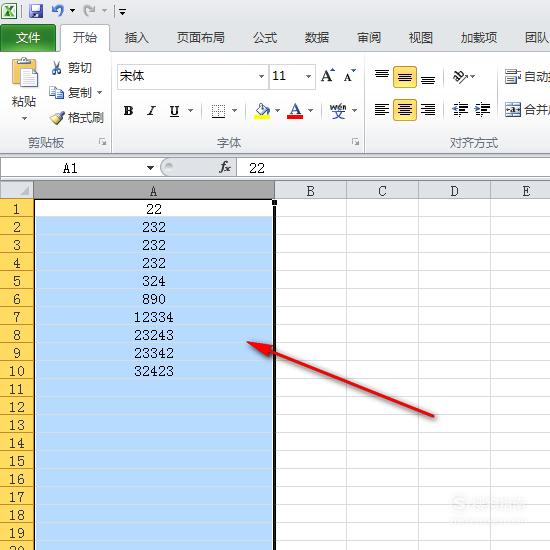Open Customize Quick Access Toolbar dropdown
Image resolution: width=550 pixels, height=550 pixels.
pos(122,12)
